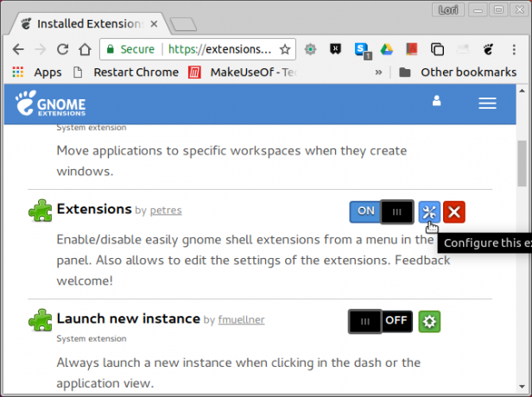This screenshot has height=397, width=532.
Task: Click the green gear extension icon in toolbar
Action: pos(310,49)
